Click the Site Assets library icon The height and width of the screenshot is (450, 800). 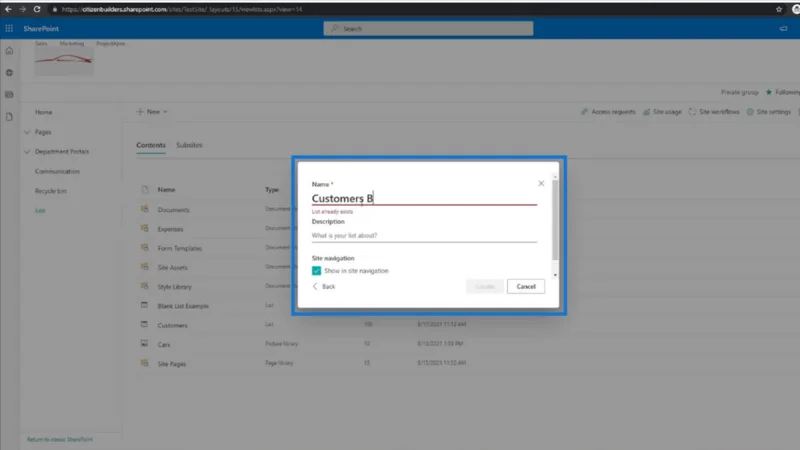tap(145, 267)
